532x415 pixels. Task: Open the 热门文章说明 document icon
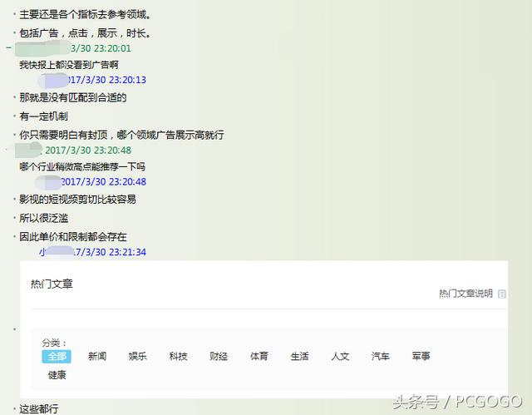point(502,294)
